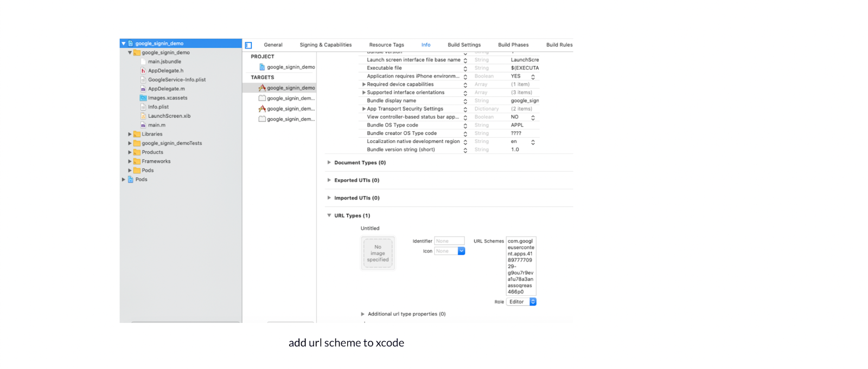The width and height of the screenshot is (868, 369).
Task: Open the Build Rules tab
Action: pyautogui.click(x=559, y=45)
